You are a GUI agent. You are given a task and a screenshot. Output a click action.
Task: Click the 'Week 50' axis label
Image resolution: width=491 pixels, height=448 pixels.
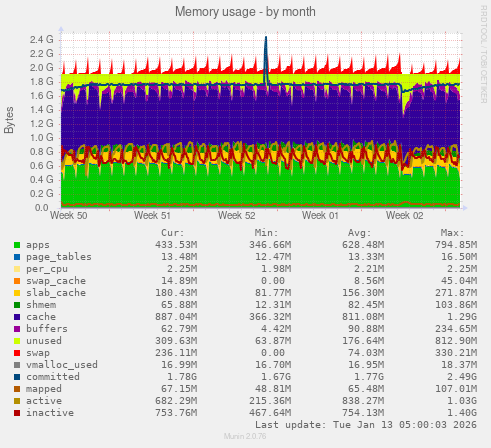click(x=69, y=216)
